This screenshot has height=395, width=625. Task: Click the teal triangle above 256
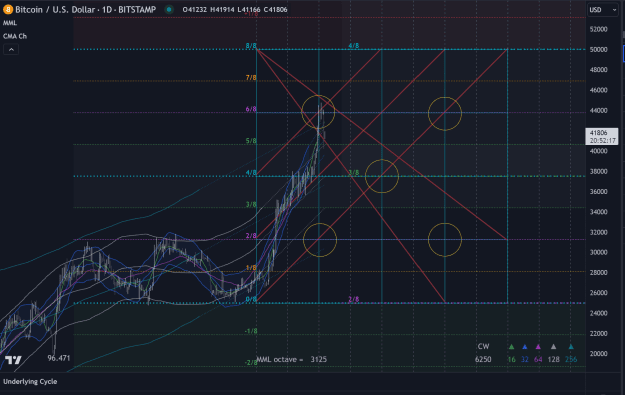571,346
